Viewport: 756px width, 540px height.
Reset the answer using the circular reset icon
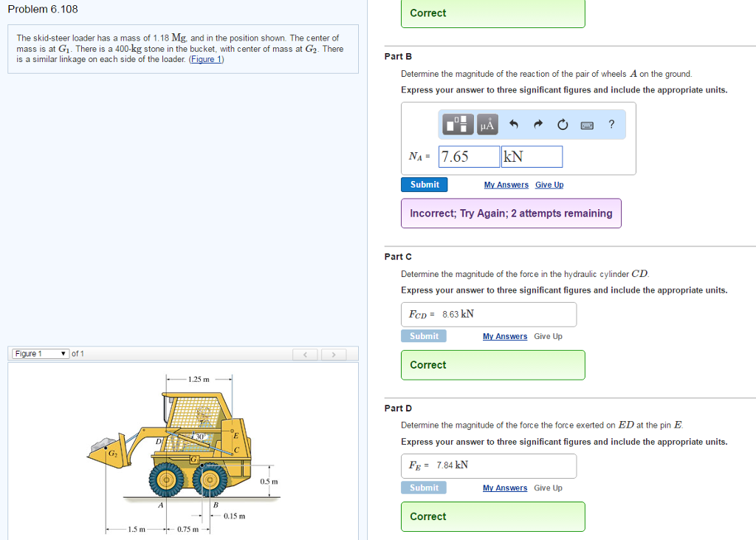click(562, 124)
